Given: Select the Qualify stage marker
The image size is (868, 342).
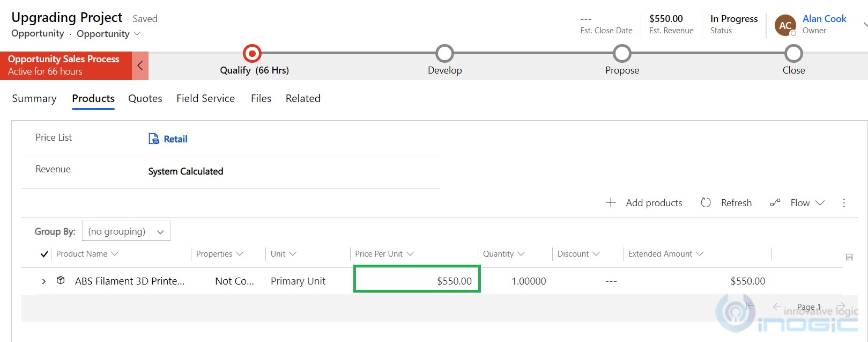Looking at the screenshot, I should pyautogui.click(x=252, y=54).
